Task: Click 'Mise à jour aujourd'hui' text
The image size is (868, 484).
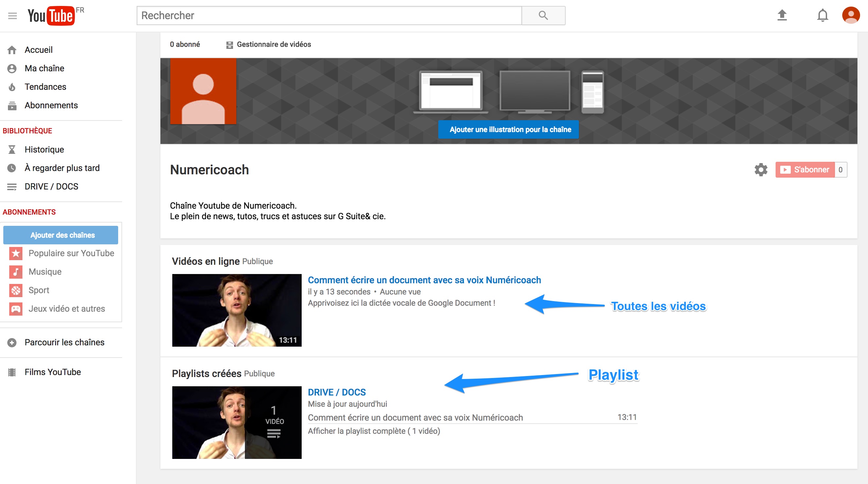Action: coord(348,404)
